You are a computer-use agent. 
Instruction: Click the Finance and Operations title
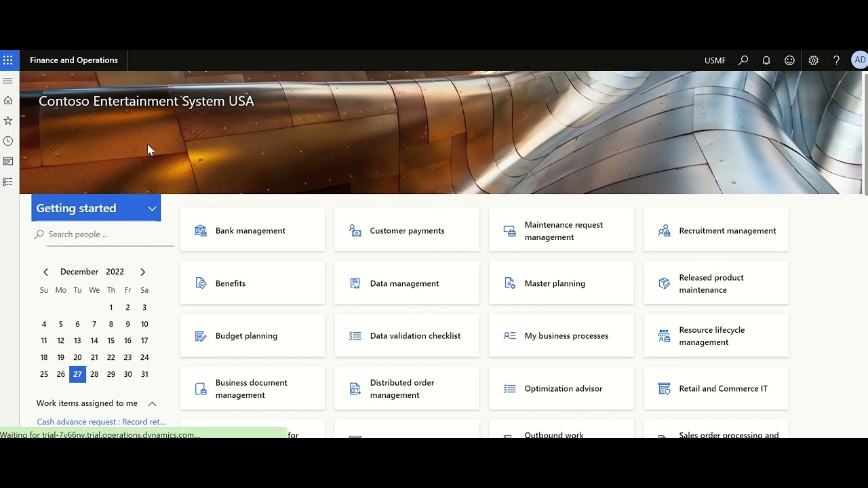click(x=74, y=60)
